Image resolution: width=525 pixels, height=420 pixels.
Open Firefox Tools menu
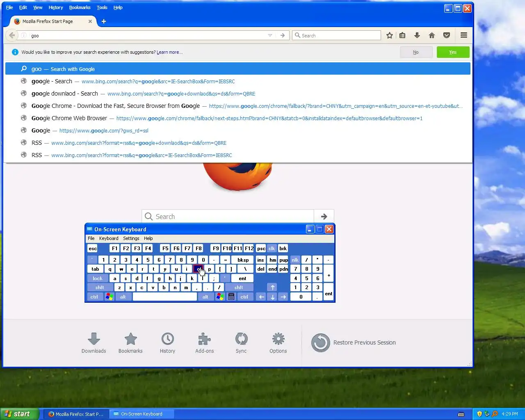pyautogui.click(x=102, y=7)
